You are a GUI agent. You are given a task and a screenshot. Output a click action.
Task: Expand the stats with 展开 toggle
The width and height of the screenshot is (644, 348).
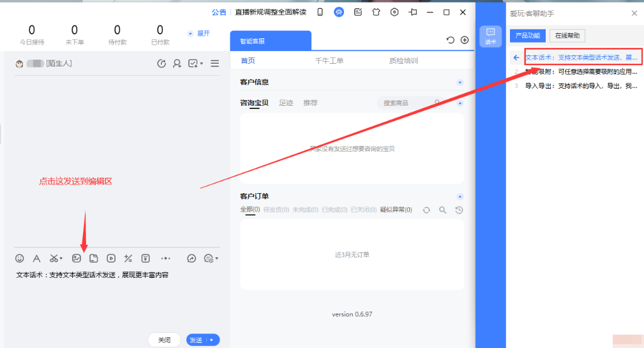pyautogui.click(x=198, y=33)
